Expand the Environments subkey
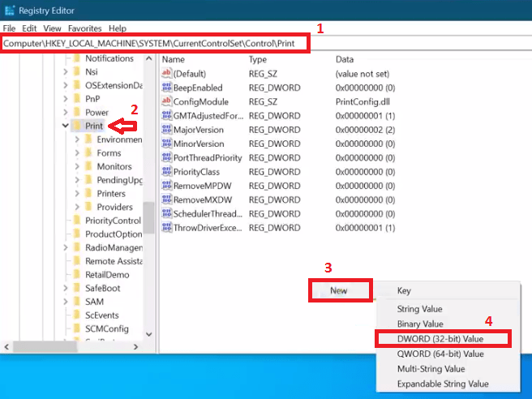Viewport: 532px width, 399px height. (x=77, y=139)
